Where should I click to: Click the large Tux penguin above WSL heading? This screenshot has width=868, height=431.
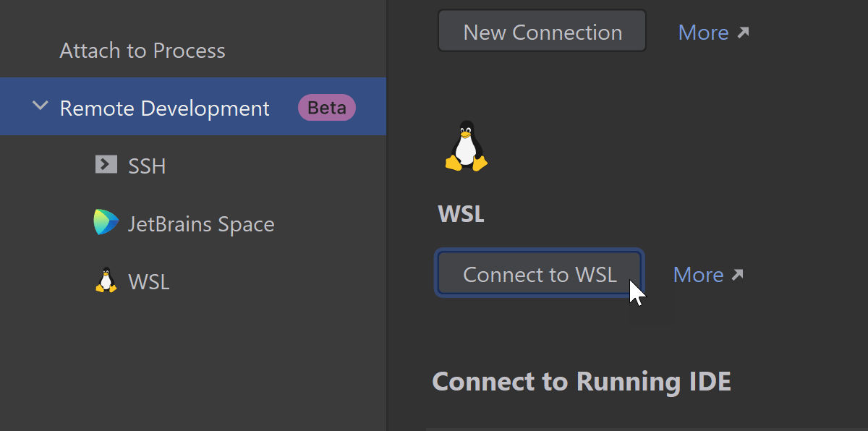click(x=467, y=146)
